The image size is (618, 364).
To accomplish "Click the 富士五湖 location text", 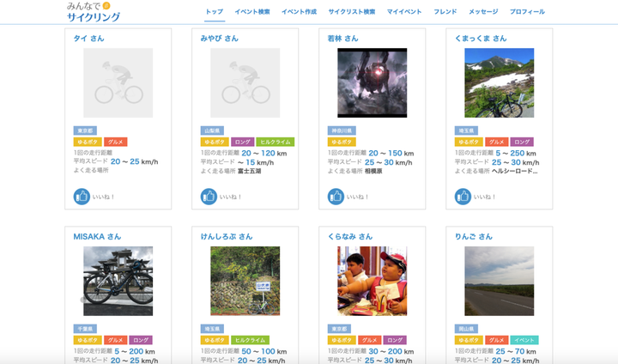I will coord(250,171).
